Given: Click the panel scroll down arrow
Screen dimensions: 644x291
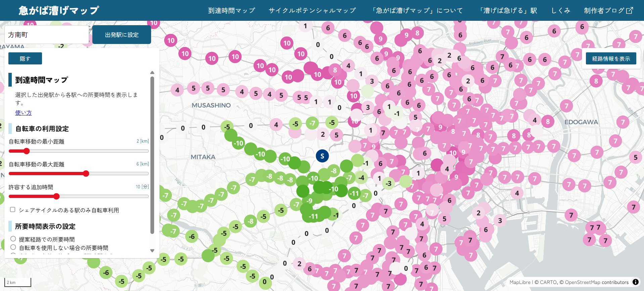Looking at the screenshot, I should point(152,251).
